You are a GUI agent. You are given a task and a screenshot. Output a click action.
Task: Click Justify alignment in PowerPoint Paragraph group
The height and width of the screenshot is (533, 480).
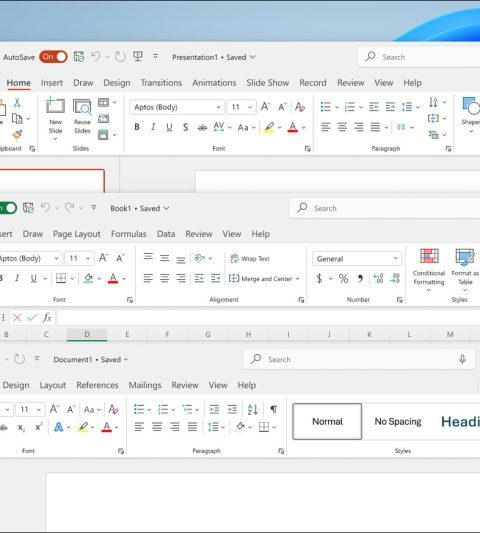(x=375, y=127)
